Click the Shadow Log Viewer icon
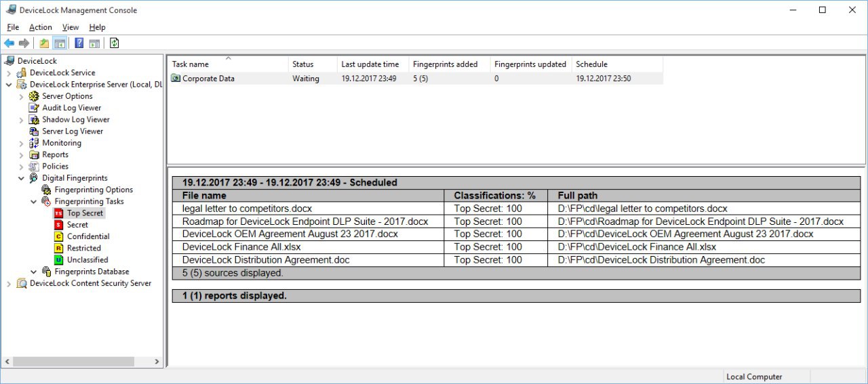The height and width of the screenshot is (384, 868). (x=34, y=119)
